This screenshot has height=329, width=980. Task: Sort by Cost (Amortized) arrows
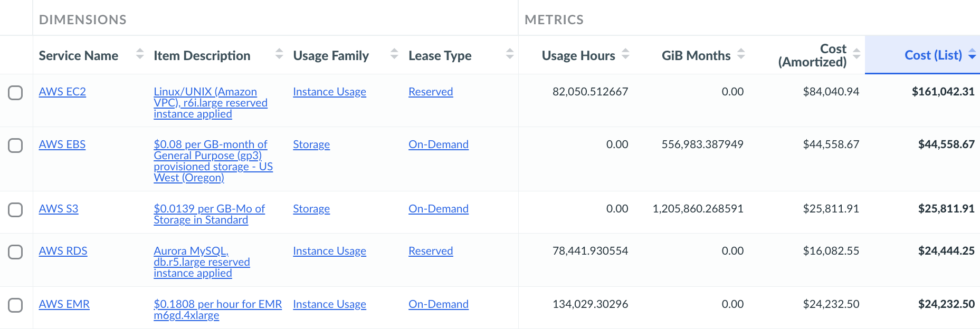[857, 54]
